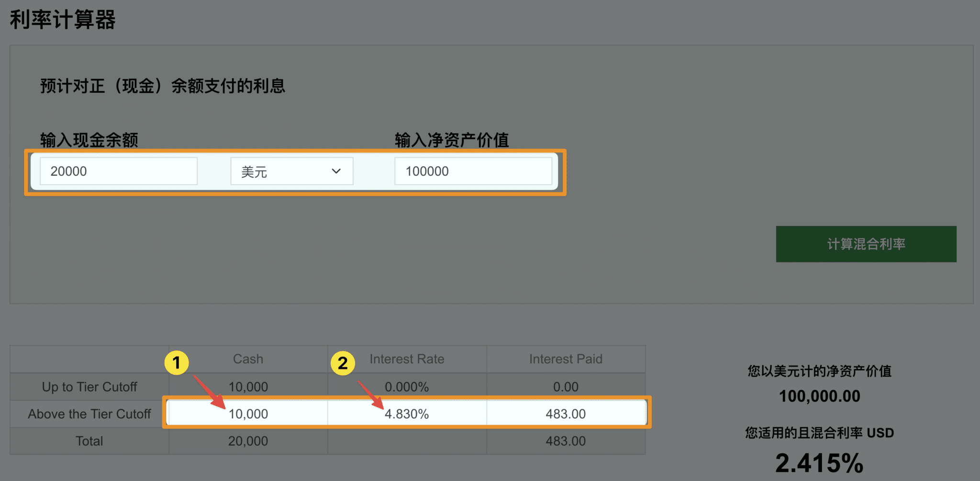Screen dimensions: 980x481
Task: Select the Interest Paid column header
Action: (x=566, y=359)
